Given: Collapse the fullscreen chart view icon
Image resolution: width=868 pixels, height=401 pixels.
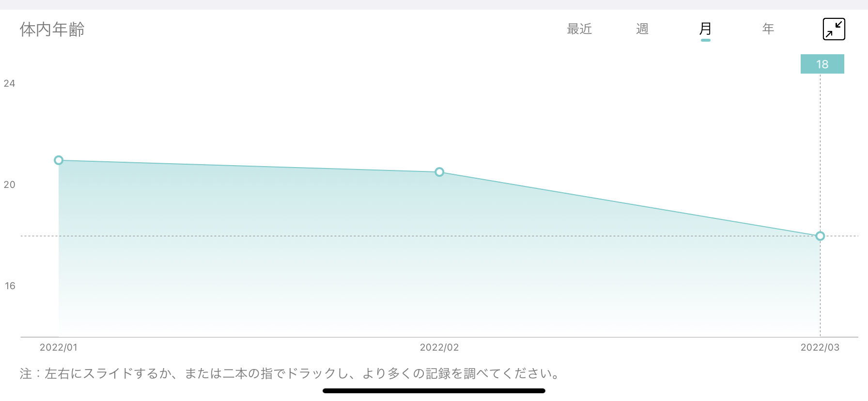Looking at the screenshot, I should coord(834,29).
